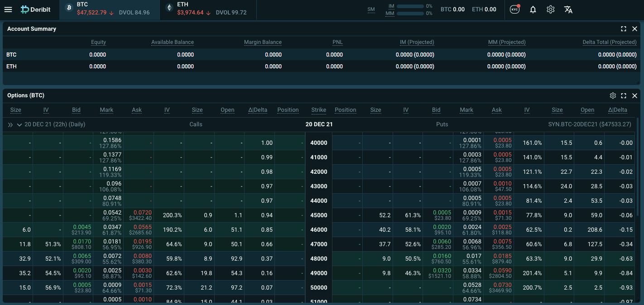Viewport: 644px width, 305px height.
Task: Select the 45000 strike row
Action: pyautogui.click(x=319, y=215)
